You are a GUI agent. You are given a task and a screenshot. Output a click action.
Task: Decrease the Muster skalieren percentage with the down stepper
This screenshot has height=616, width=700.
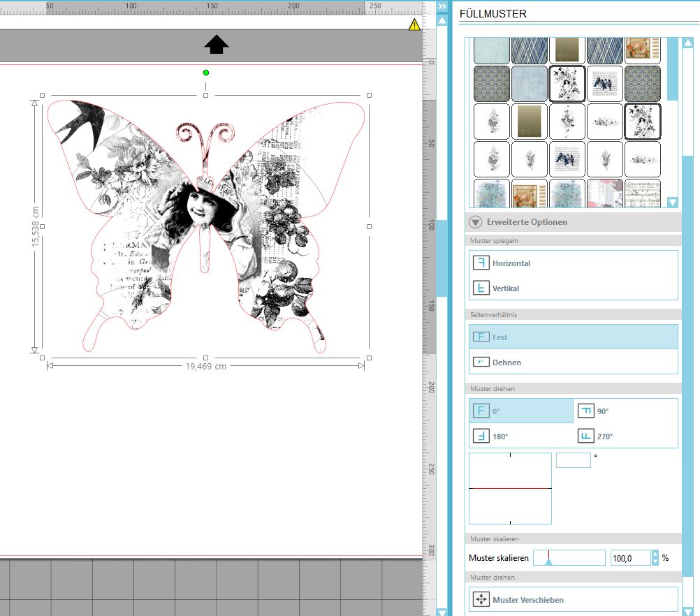(x=655, y=562)
